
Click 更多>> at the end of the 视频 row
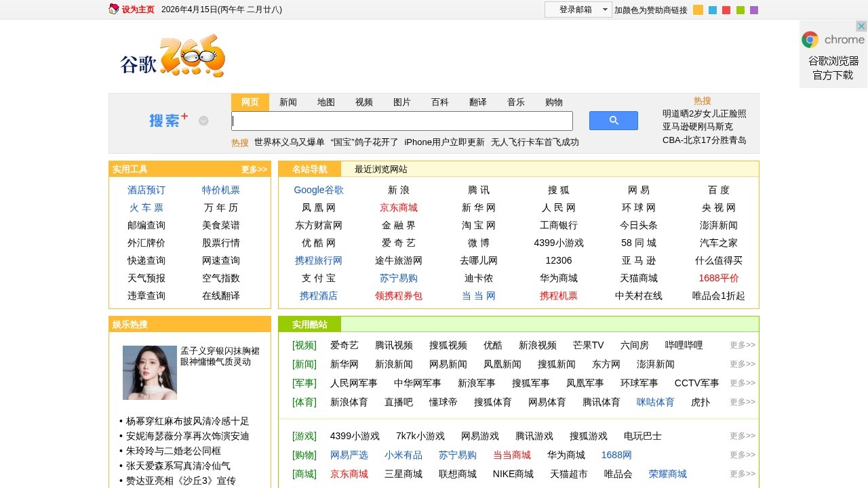tap(741, 345)
